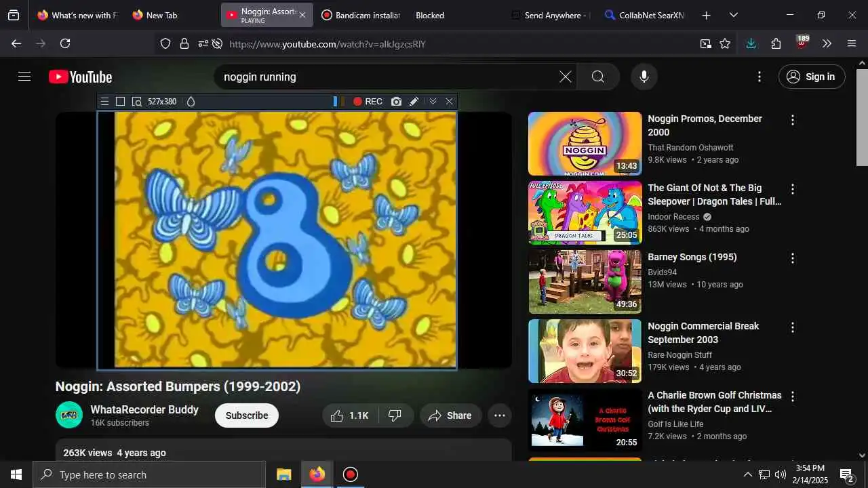Open options for Noggin Promos video
The width and height of the screenshot is (868, 488).
(x=792, y=120)
